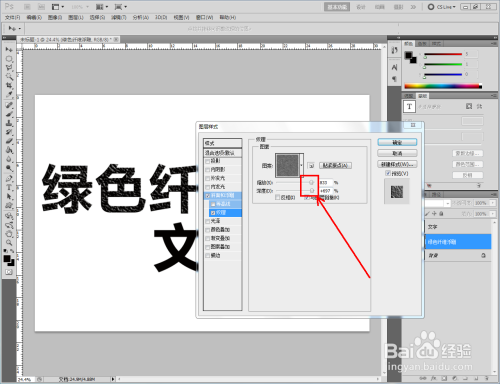
Task: Open the 窗口(W) menu
Action: tap(204, 17)
